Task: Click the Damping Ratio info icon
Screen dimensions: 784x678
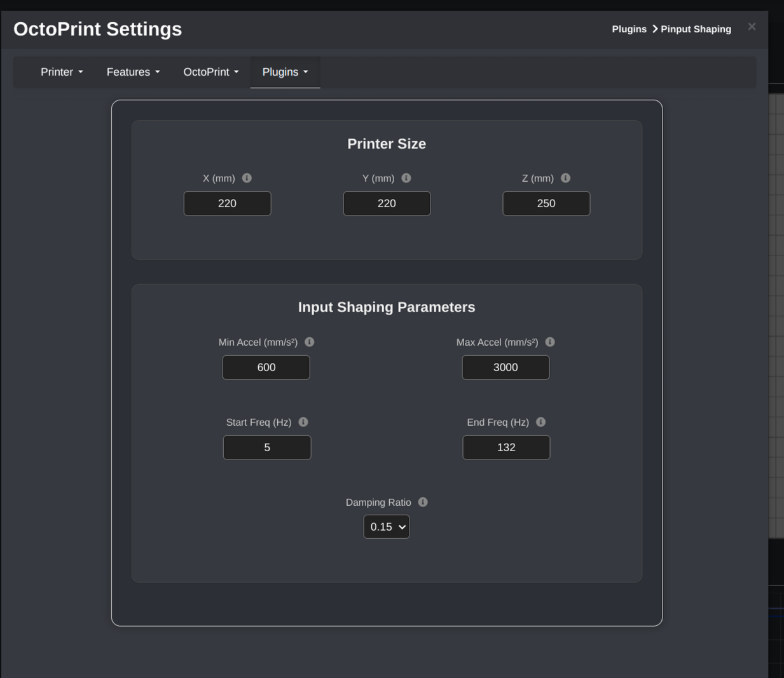Action: (x=423, y=502)
